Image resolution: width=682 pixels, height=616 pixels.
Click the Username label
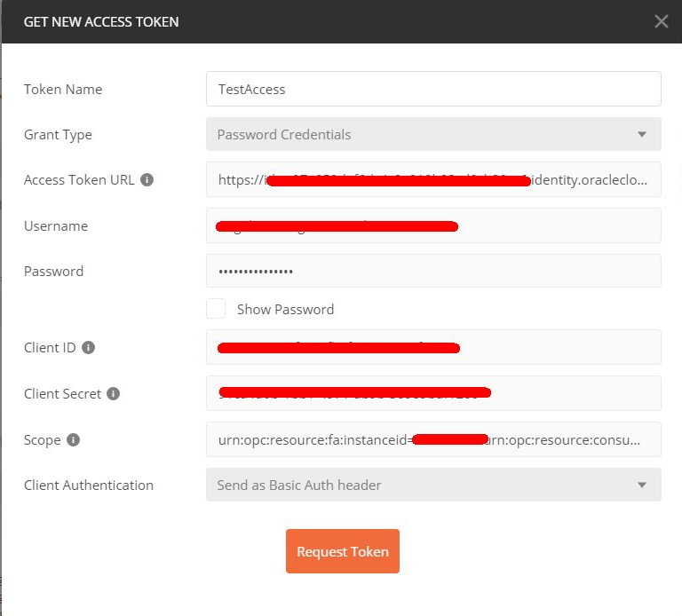56,226
